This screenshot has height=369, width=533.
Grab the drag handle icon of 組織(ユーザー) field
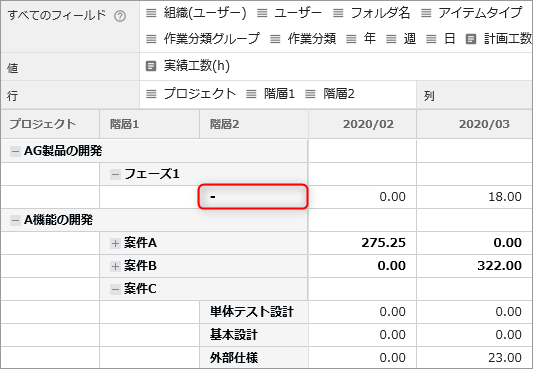(x=151, y=13)
